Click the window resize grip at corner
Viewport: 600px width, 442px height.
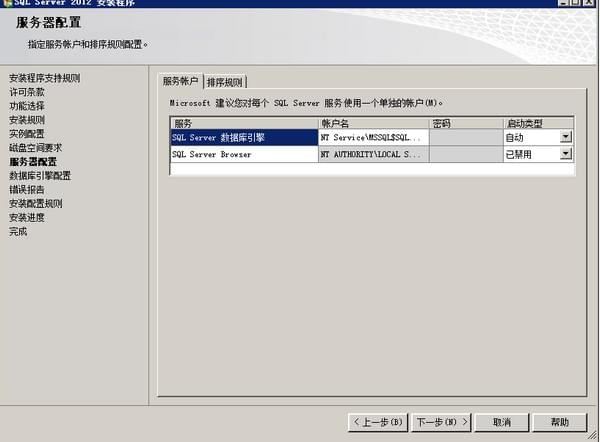click(593, 436)
